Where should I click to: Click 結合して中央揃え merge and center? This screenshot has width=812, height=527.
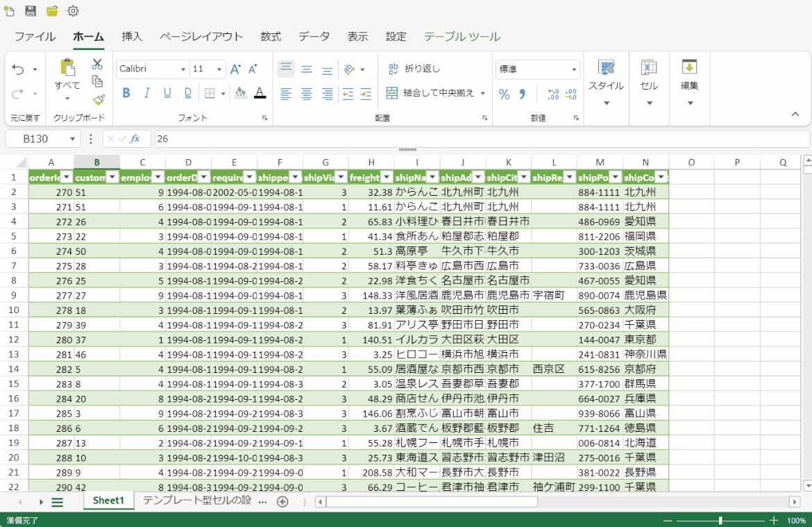[430, 93]
